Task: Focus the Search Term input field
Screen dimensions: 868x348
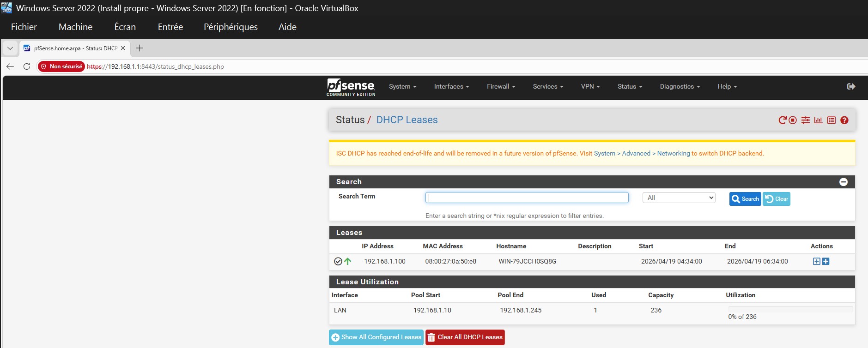Action: coord(527,198)
